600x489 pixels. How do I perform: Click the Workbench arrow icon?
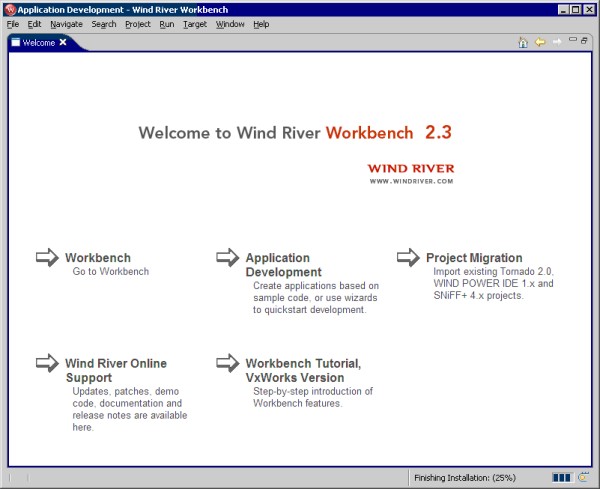tap(47, 258)
